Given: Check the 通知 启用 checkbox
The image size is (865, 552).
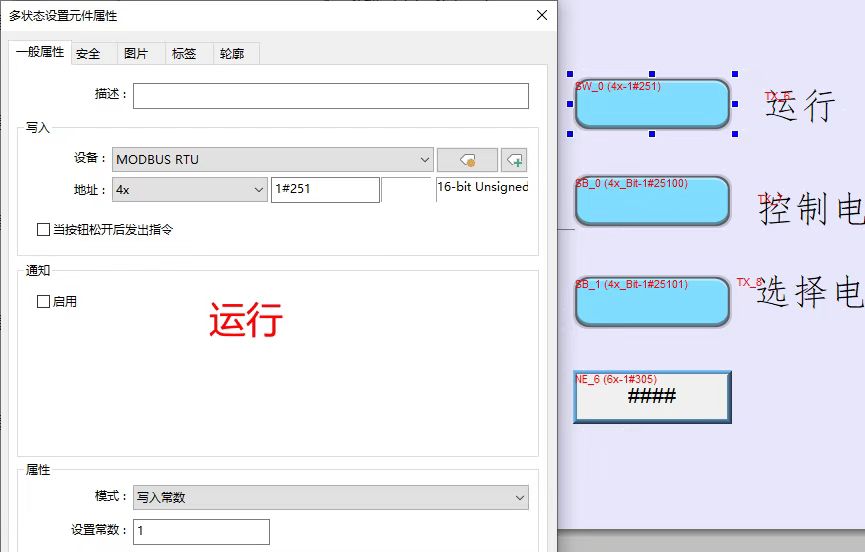Looking at the screenshot, I should point(43,302).
